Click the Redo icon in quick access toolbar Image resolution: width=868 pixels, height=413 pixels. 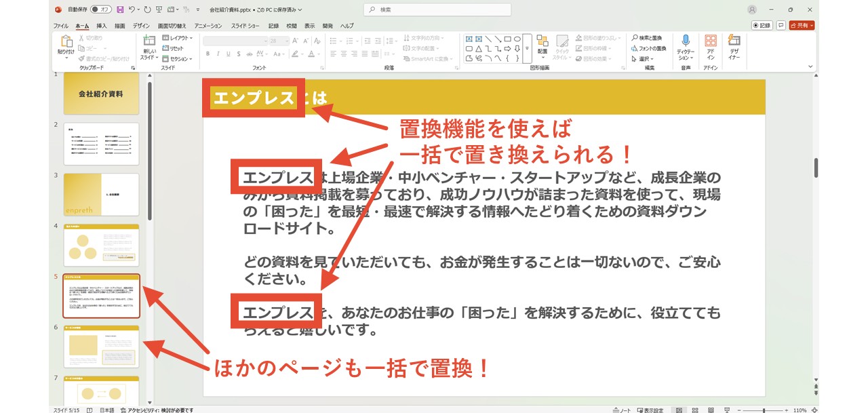pyautogui.click(x=147, y=9)
